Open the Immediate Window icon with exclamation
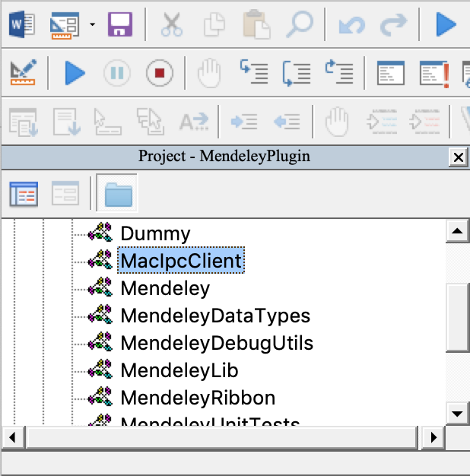The image size is (470, 476). tap(434, 74)
